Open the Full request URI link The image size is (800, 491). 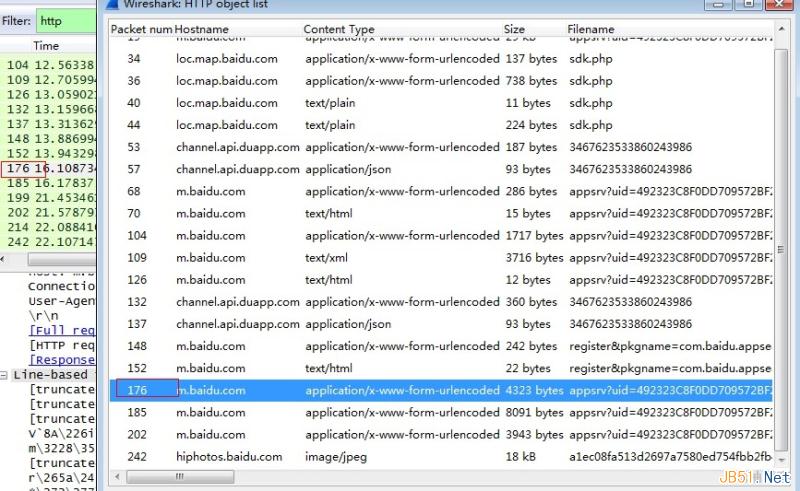coord(62,330)
